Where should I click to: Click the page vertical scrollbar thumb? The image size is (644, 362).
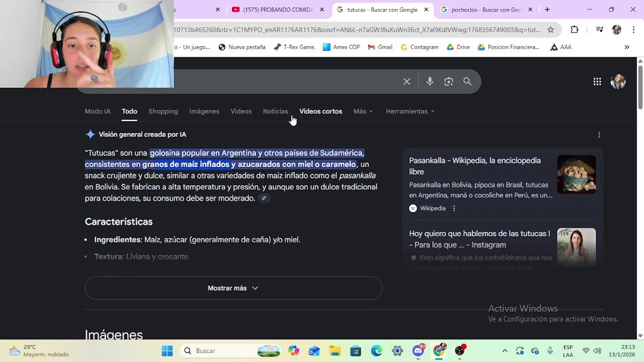tap(640, 86)
